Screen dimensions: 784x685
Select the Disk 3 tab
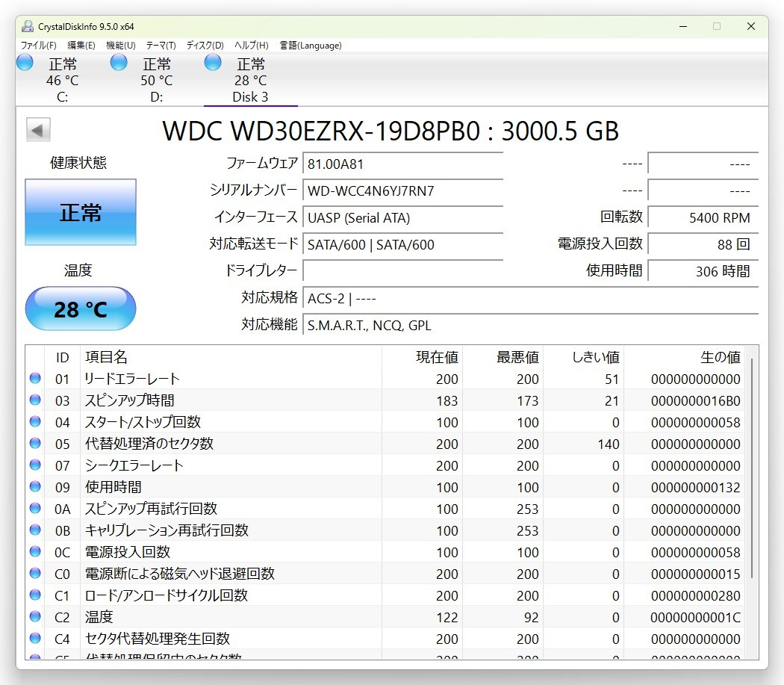coord(250,80)
